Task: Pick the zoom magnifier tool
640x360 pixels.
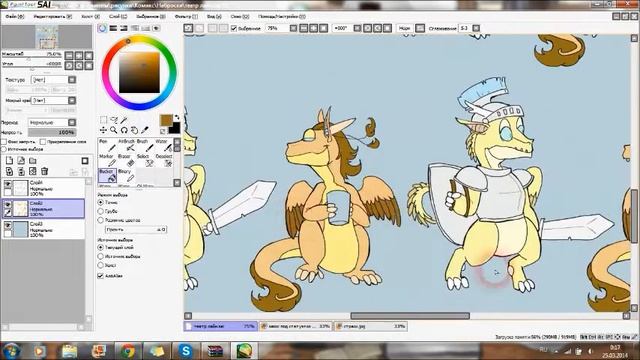Action: [x=114, y=130]
